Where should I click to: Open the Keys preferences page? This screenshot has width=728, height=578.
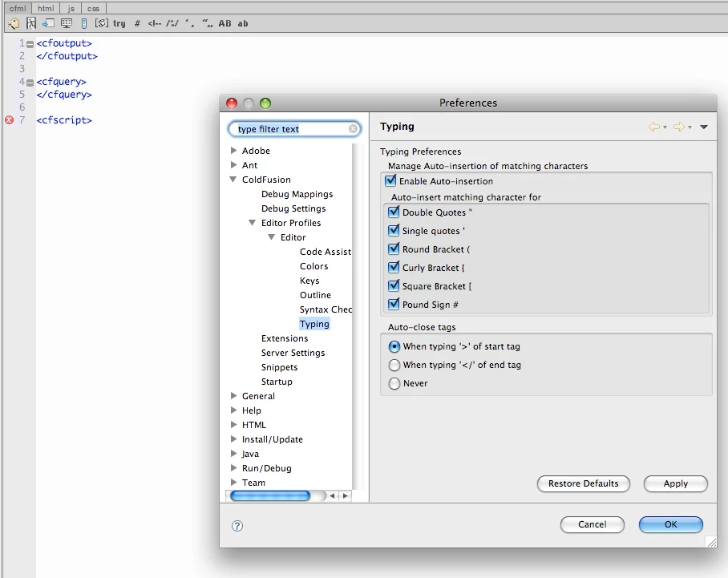[309, 281]
